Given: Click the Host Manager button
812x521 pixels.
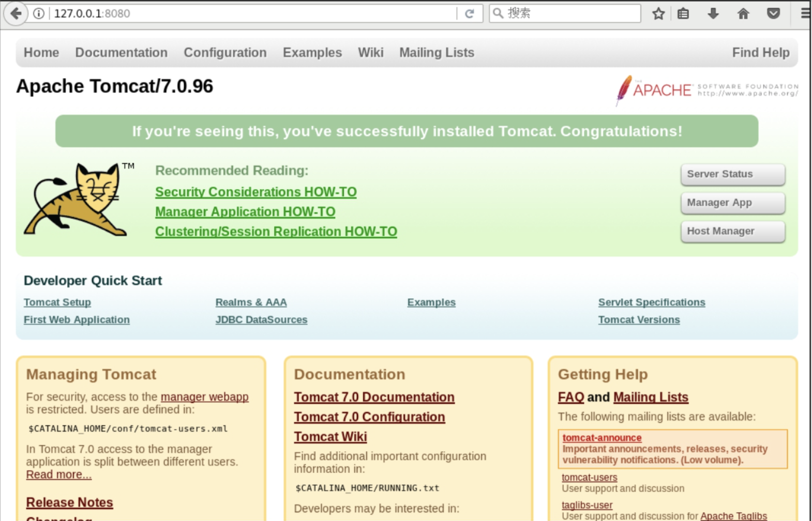Looking at the screenshot, I should click(x=733, y=231).
